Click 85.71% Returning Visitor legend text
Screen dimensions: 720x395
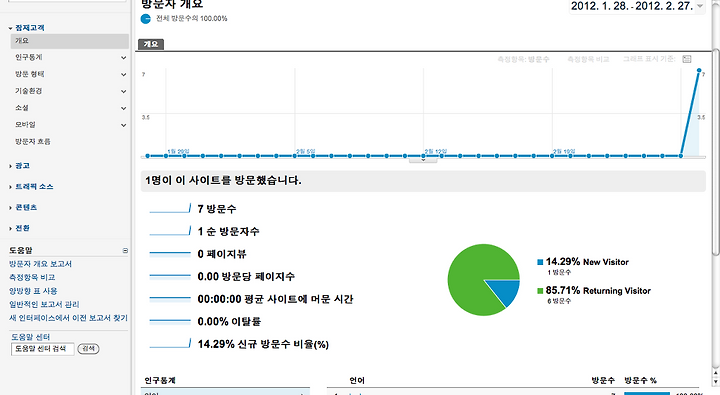(598, 290)
